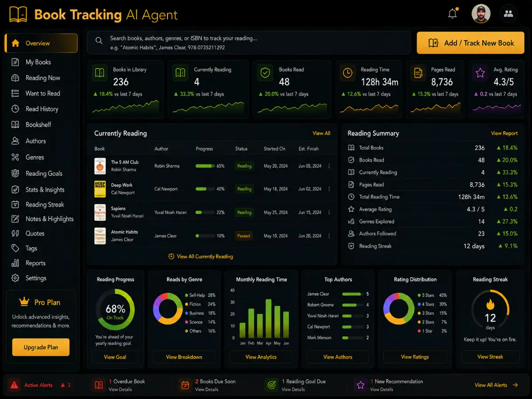The image size is (532, 399).
Task: Click the Books Read shield icon
Action: [x=265, y=73]
